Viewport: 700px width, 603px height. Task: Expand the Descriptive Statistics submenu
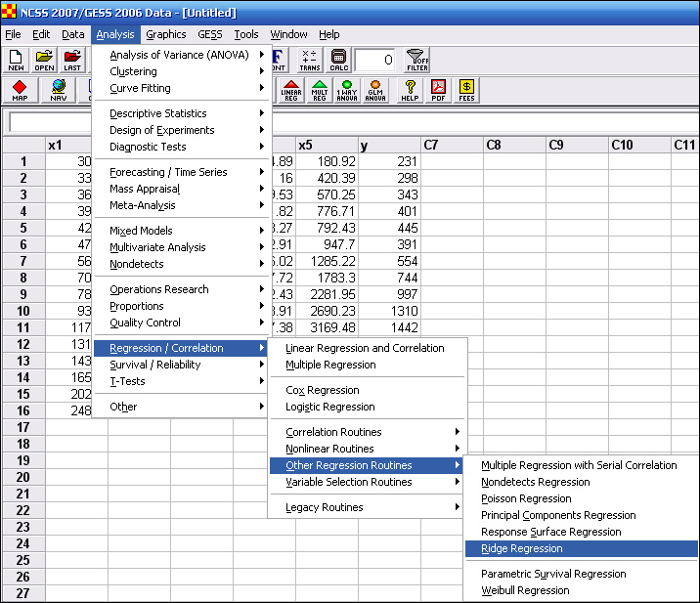pos(158,113)
